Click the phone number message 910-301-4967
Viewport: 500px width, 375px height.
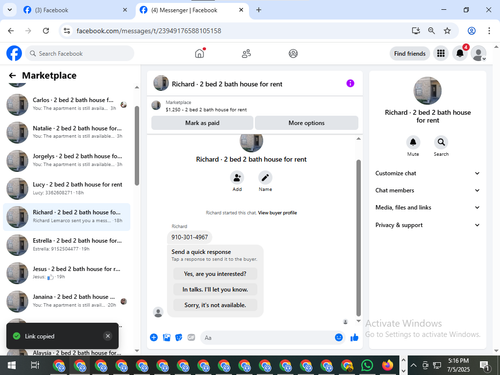coord(190,237)
